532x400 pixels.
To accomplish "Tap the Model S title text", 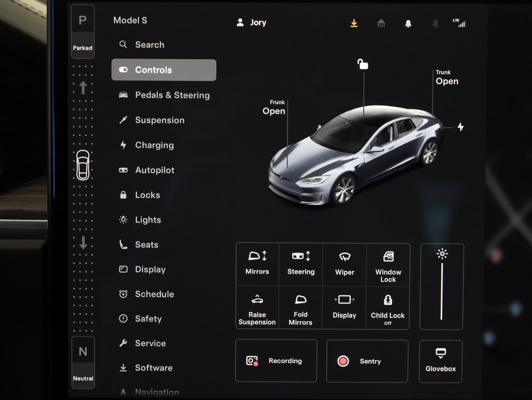I will [130, 20].
